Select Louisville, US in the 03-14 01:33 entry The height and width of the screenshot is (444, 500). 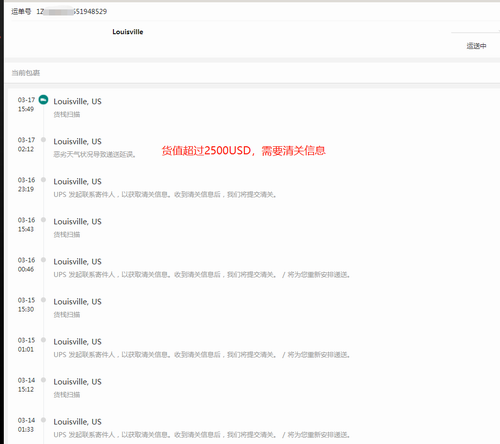click(x=77, y=422)
